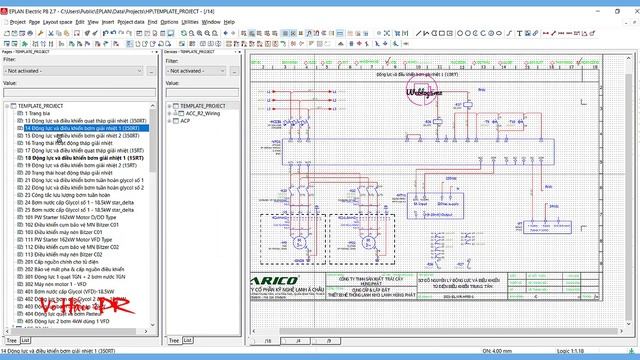Select page 23 Công tắc lưu lượng
The width and height of the screenshot is (640, 360).
[x=67, y=195]
